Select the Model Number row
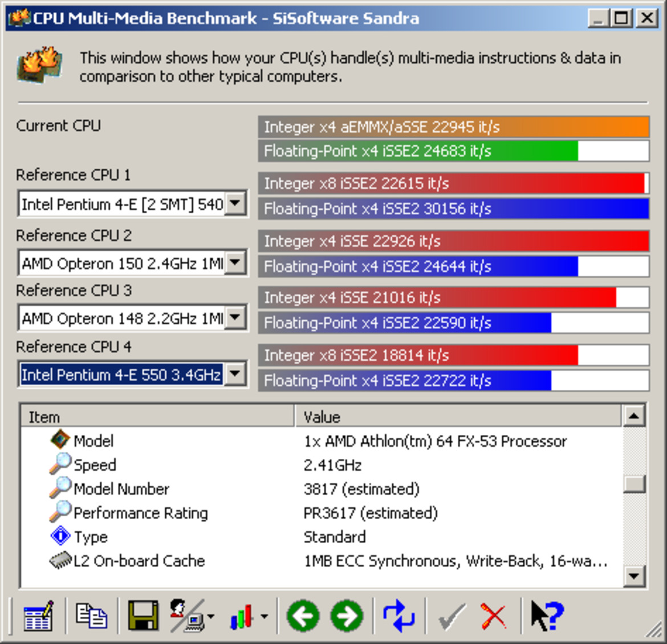This screenshot has width=667, height=644. [x=322, y=489]
